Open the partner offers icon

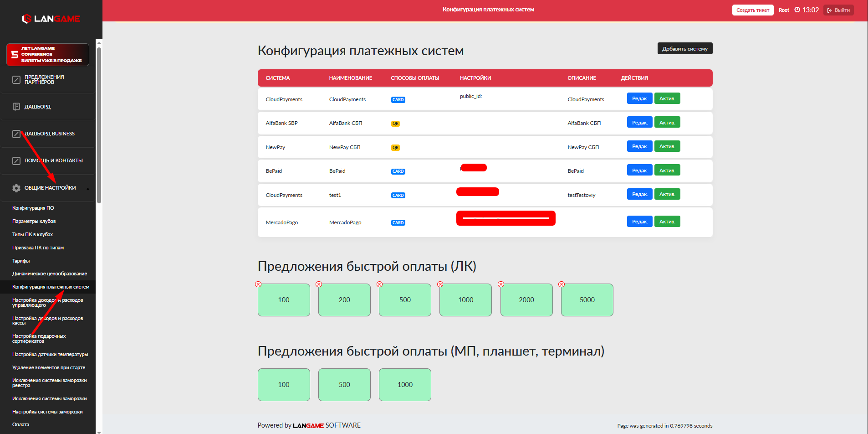(16, 80)
